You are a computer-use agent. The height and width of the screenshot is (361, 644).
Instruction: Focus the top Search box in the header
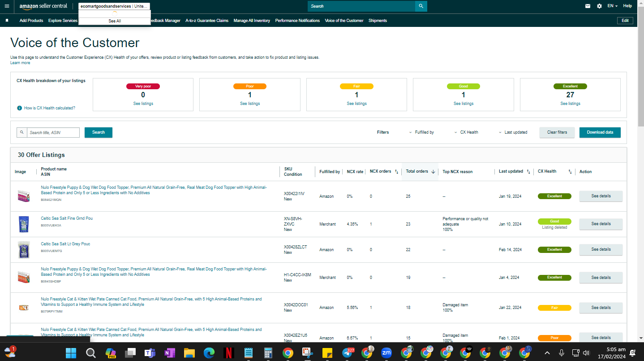pyautogui.click(x=361, y=6)
